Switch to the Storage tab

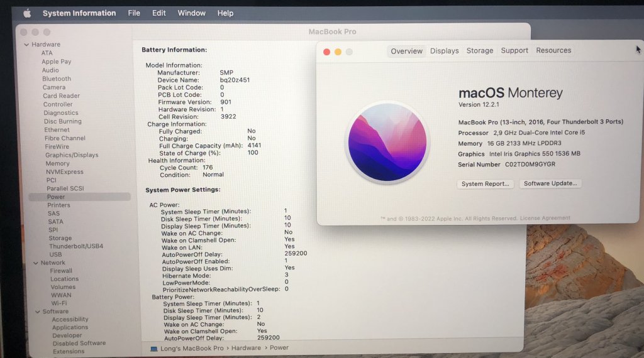point(480,50)
